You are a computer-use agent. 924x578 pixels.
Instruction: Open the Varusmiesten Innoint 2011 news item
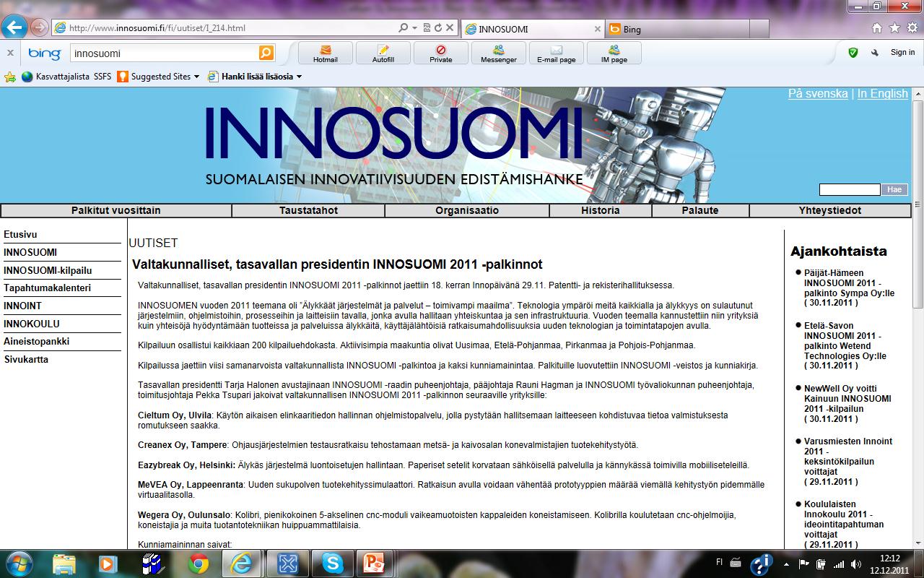pyautogui.click(x=848, y=461)
